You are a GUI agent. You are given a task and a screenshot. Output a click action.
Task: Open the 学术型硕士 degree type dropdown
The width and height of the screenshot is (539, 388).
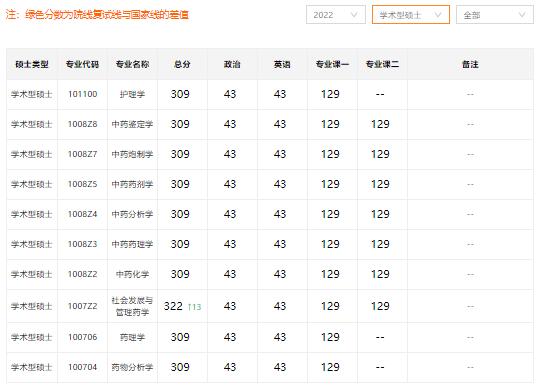411,15
